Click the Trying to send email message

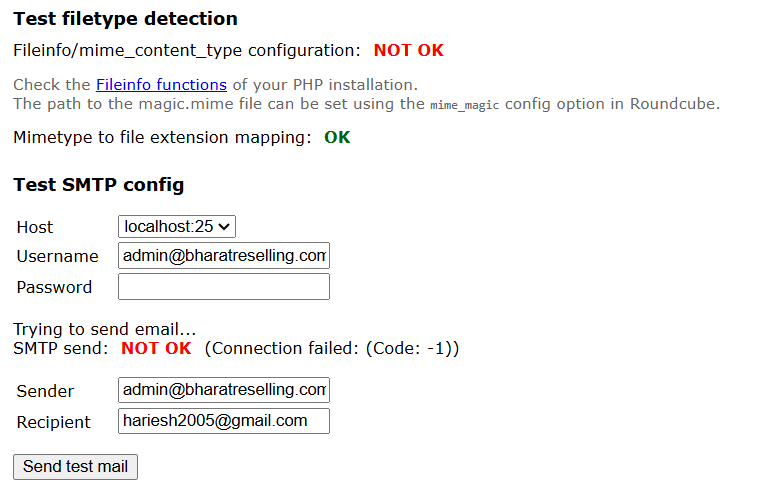pyautogui.click(x=105, y=329)
